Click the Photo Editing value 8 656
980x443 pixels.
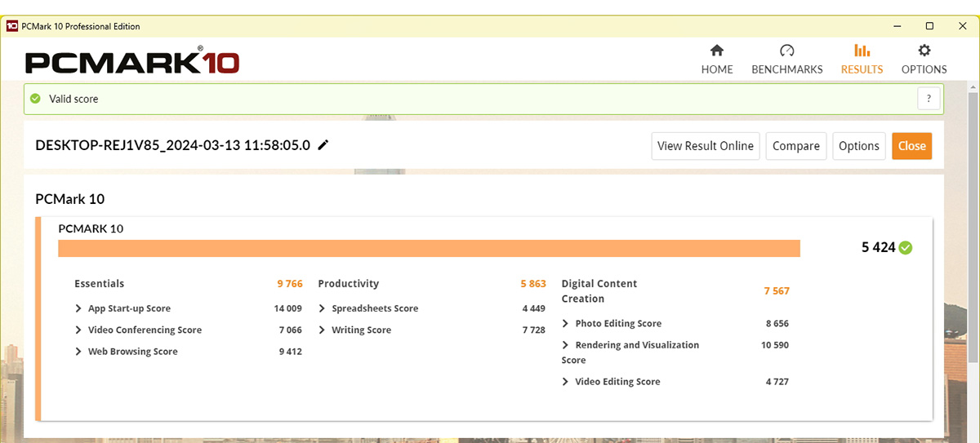(x=777, y=323)
